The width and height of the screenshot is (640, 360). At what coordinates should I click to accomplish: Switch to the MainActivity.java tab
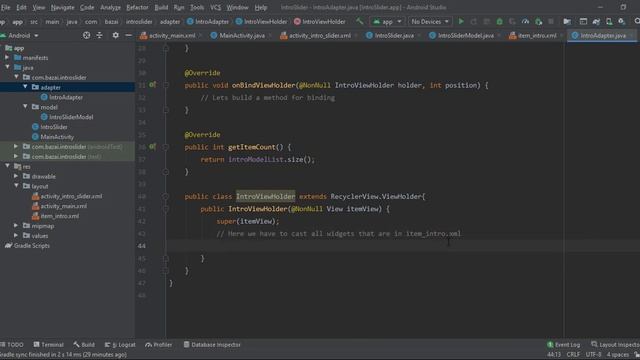pos(242,36)
